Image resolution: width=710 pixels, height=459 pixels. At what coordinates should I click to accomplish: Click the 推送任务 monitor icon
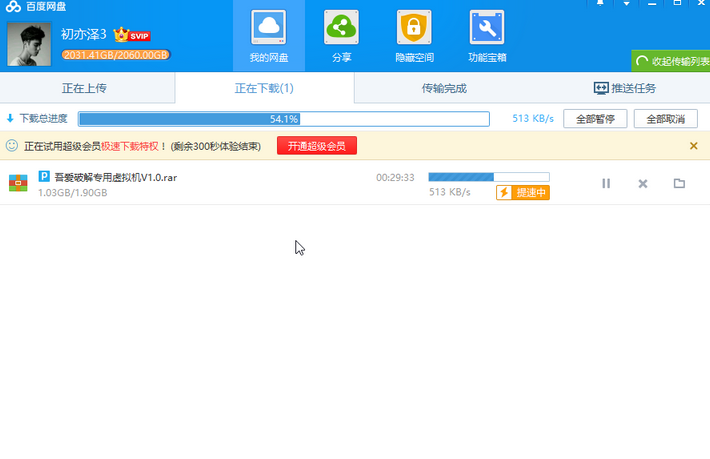point(601,88)
